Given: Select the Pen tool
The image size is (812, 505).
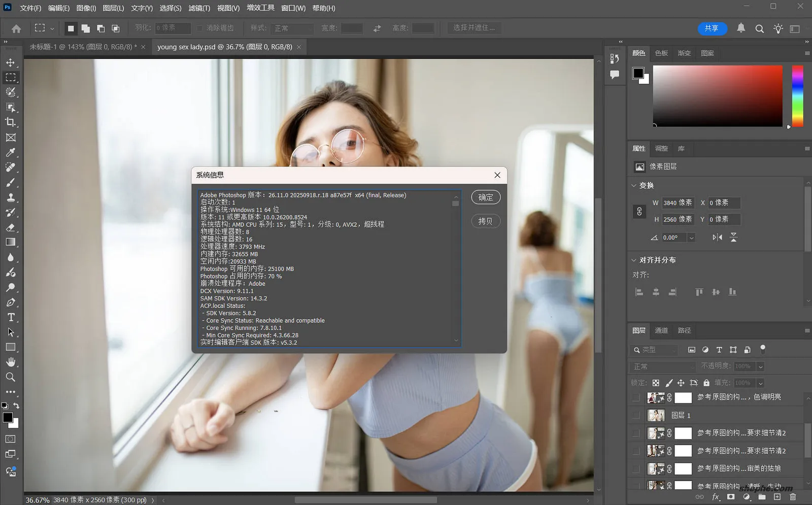Looking at the screenshot, I should (x=10, y=302).
